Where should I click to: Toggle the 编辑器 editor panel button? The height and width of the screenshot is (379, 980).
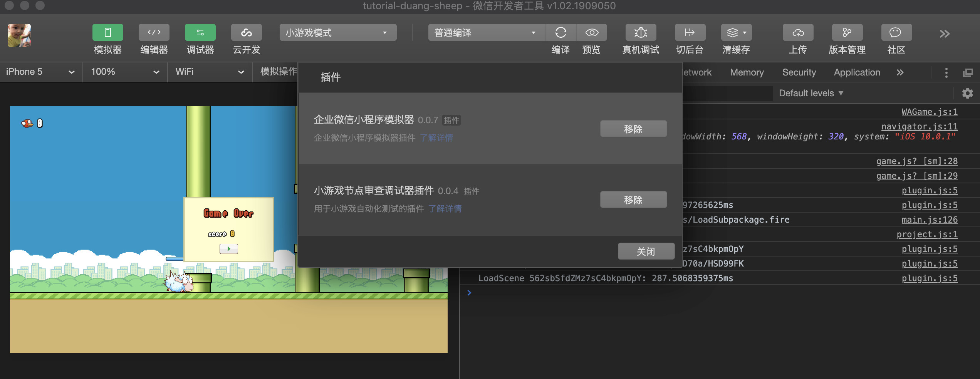point(154,33)
